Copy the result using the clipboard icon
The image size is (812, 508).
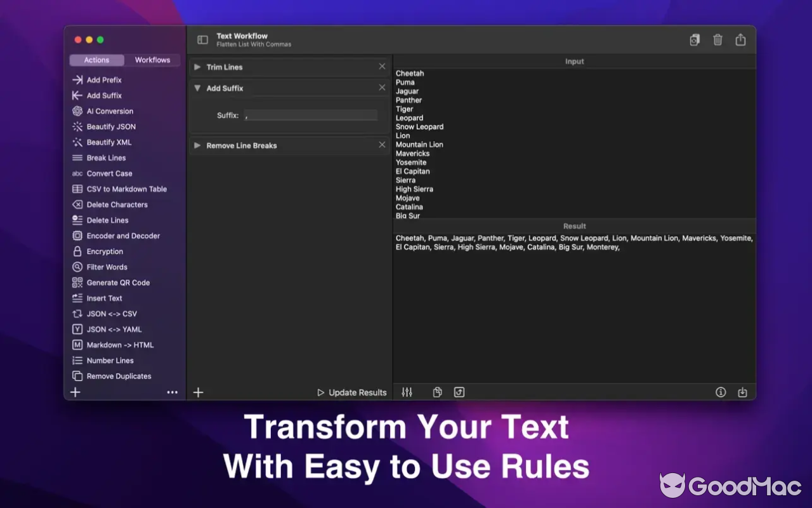click(x=437, y=392)
